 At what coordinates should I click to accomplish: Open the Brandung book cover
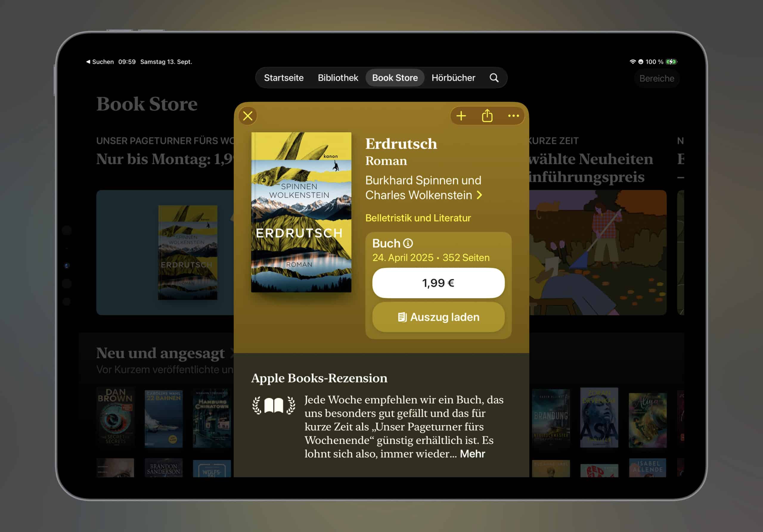(x=551, y=419)
